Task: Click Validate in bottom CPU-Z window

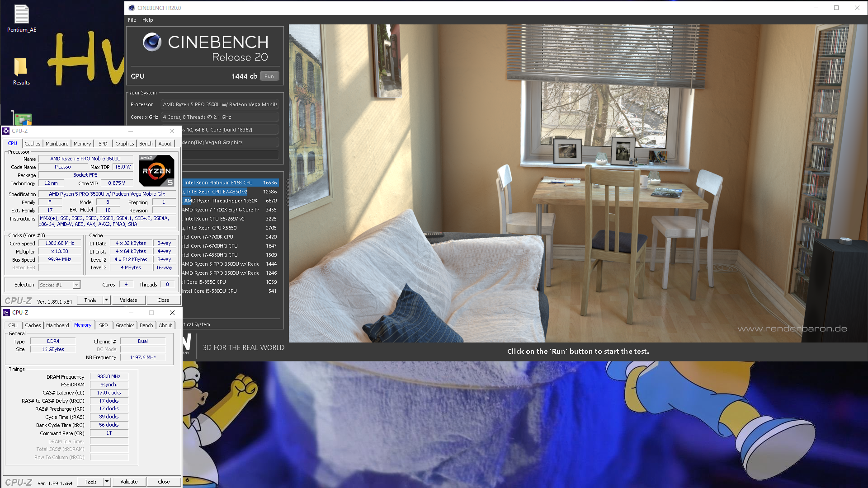Action: pos(129,482)
